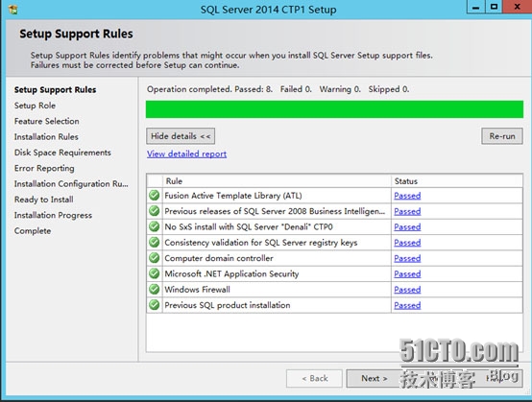
Task: Click rule text Fusion Active Template Library (ATL)
Action: (233, 196)
